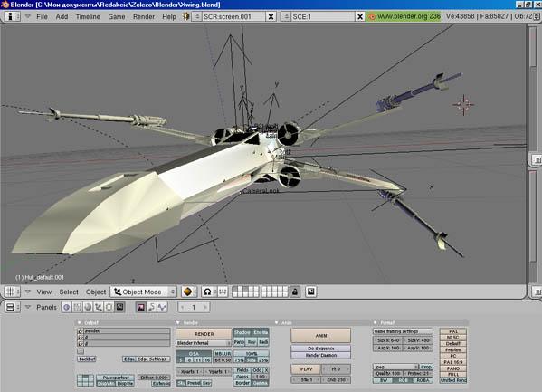The height and width of the screenshot is (392, 542).
Task: Open the Logic buttons icon in Panels
Action: [67, 307]
